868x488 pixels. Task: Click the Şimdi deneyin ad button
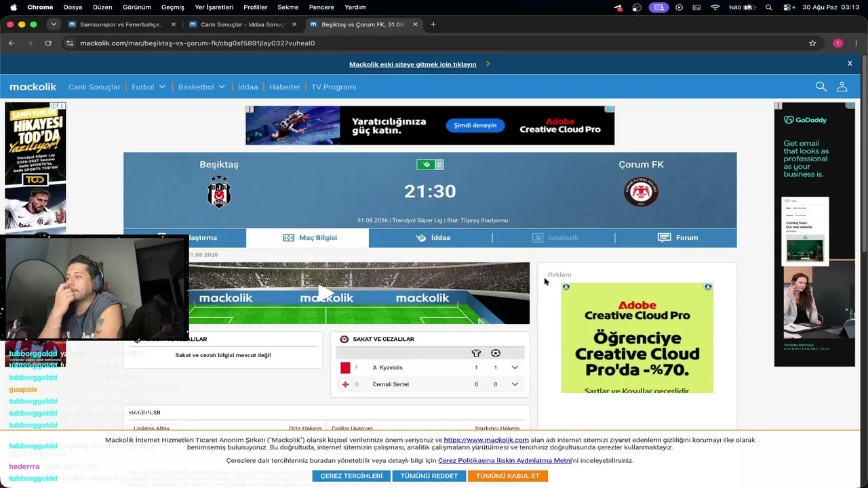[475, 125]
